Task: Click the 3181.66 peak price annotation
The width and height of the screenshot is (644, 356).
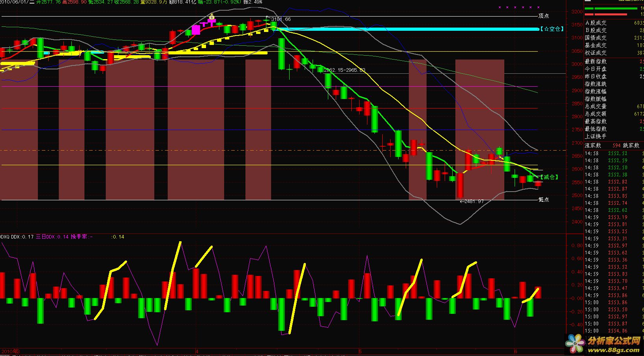Action: (281, 19)
